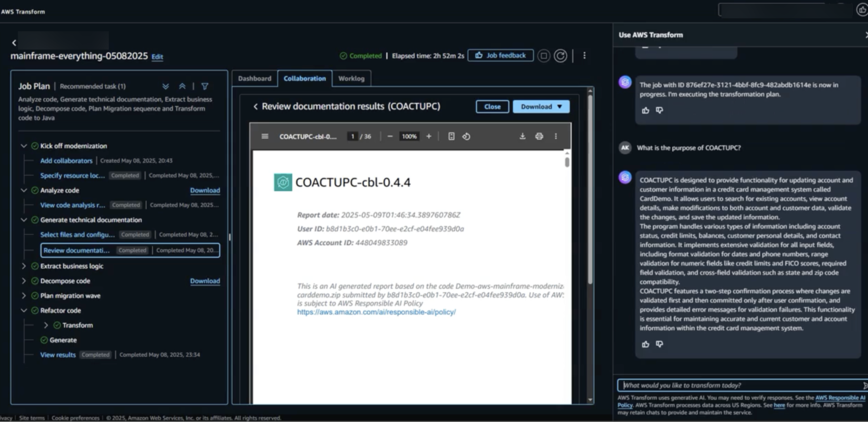Open Cookie preferences in the footer
Image resolution: width=868 pixels, height=422 pixels.
click(x=75, y=418)
